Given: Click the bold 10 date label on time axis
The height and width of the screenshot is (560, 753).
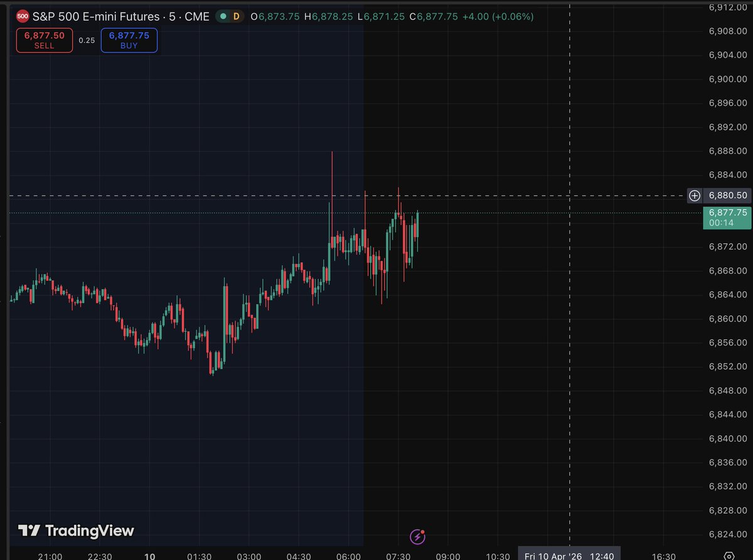Looking at the screenshot, I should [x=149, y=556].
